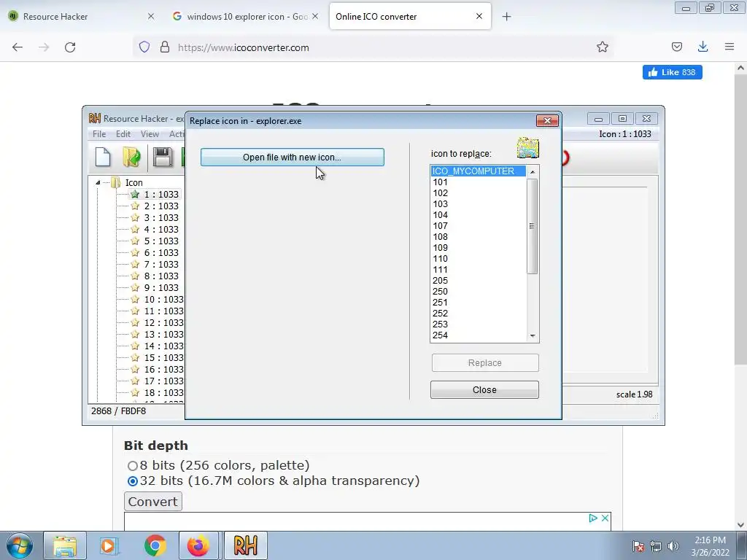Image resolution: width=747 pixels, height=560 pixels.
Task: Click the icon list scrollbar thumb
Action: tap(532, 226)
